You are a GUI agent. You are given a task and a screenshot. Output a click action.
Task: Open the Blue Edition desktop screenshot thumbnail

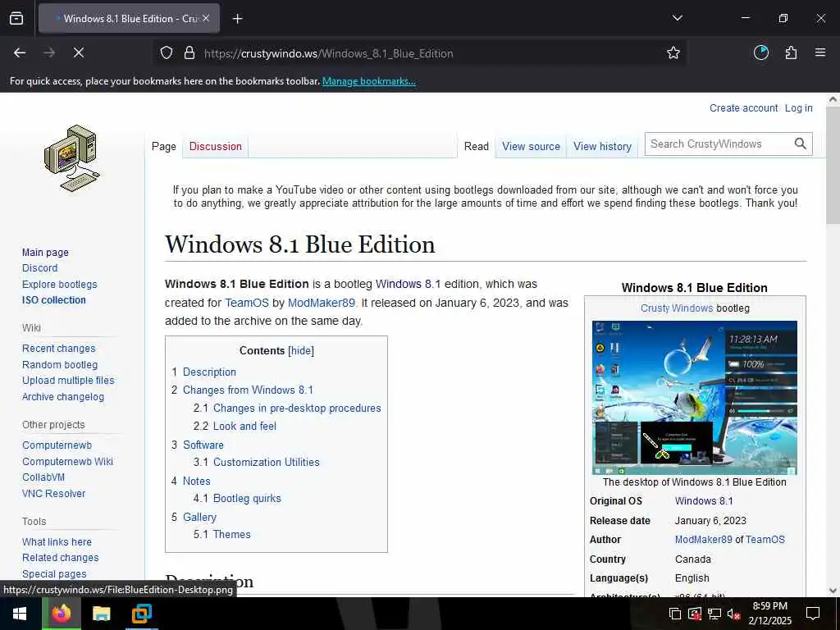point(694,398)
